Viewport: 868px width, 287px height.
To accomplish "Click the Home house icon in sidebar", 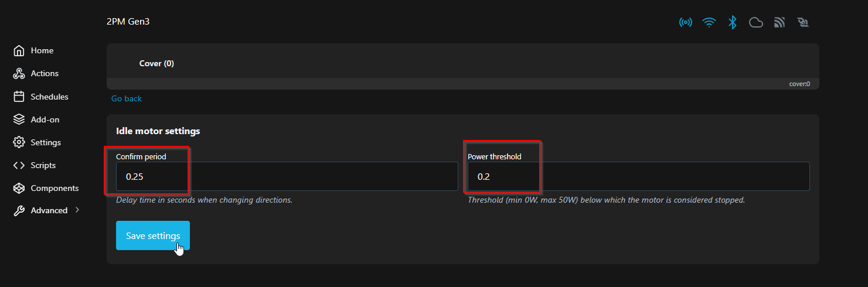I will pyautogui.click(x=19, y=51).
